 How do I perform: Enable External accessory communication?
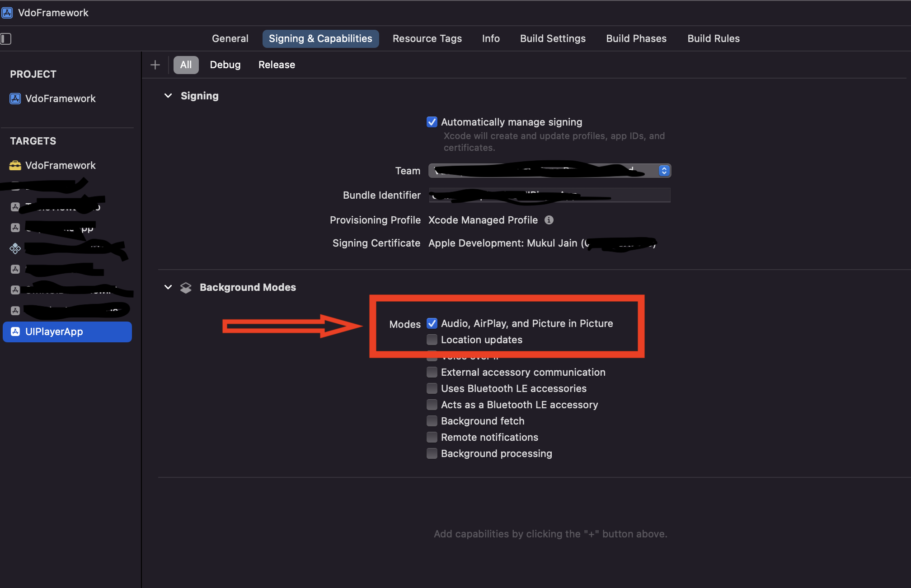[432, 372]
